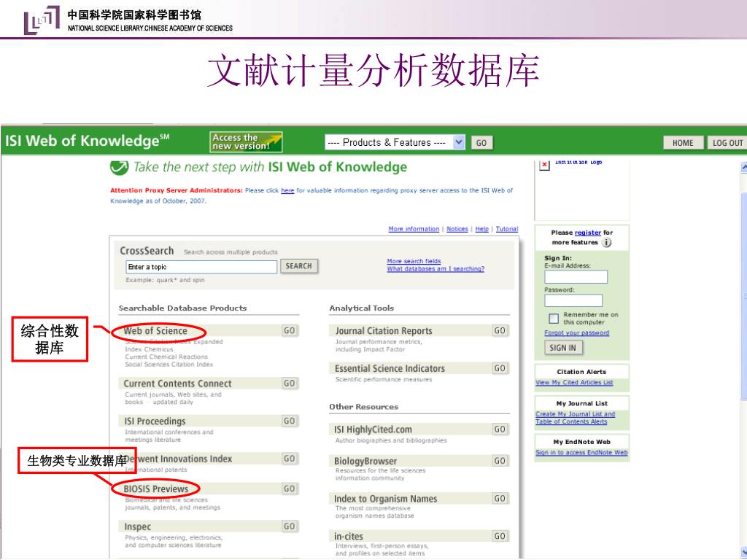Open the Products & Features dropdown

pyautogui.click(x=395, y=142)
